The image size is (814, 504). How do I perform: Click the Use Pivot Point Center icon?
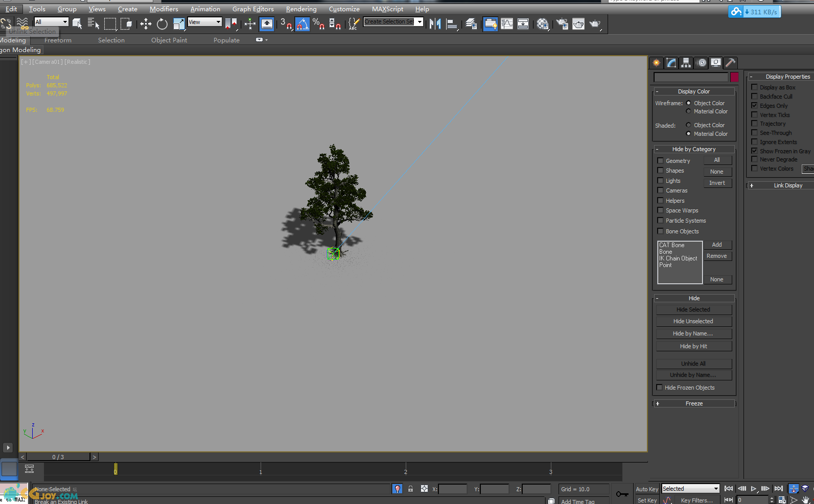click(231, 23)
